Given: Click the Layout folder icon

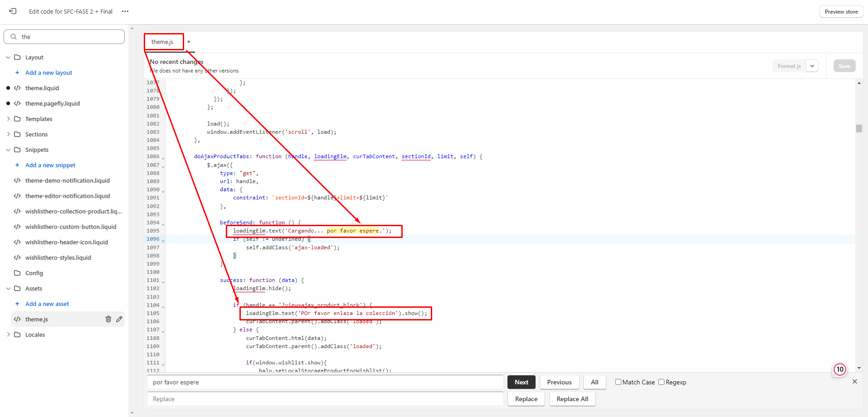Looking at the screenshot, I should click(x=17, y=57).
